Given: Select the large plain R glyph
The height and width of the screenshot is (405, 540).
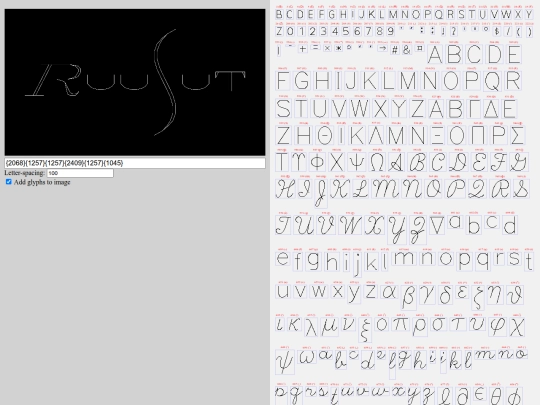Looking at the screenshot, I should (x=512, y=81).
